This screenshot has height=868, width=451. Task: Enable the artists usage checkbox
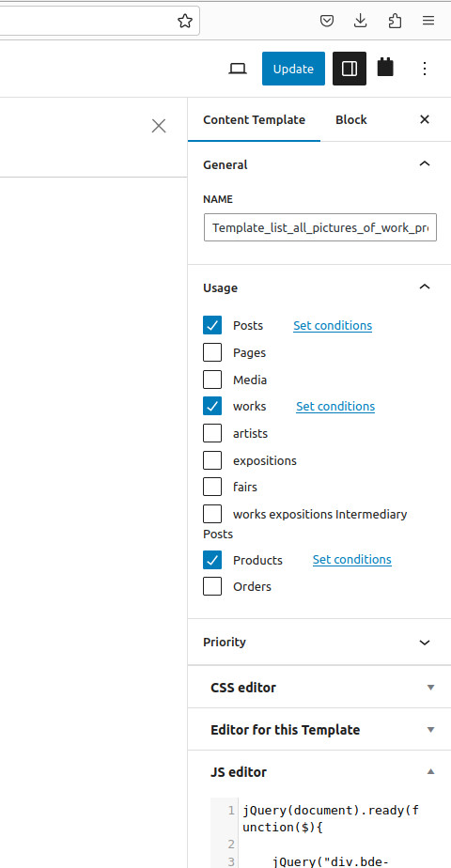212,433
